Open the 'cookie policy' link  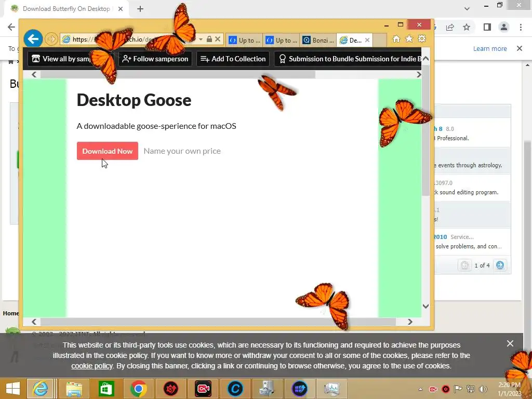(x=91, y=366)
